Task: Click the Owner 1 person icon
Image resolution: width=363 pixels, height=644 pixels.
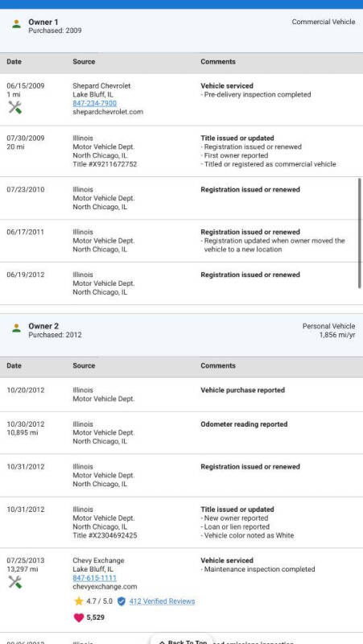Action: click(x=16, y=24)
